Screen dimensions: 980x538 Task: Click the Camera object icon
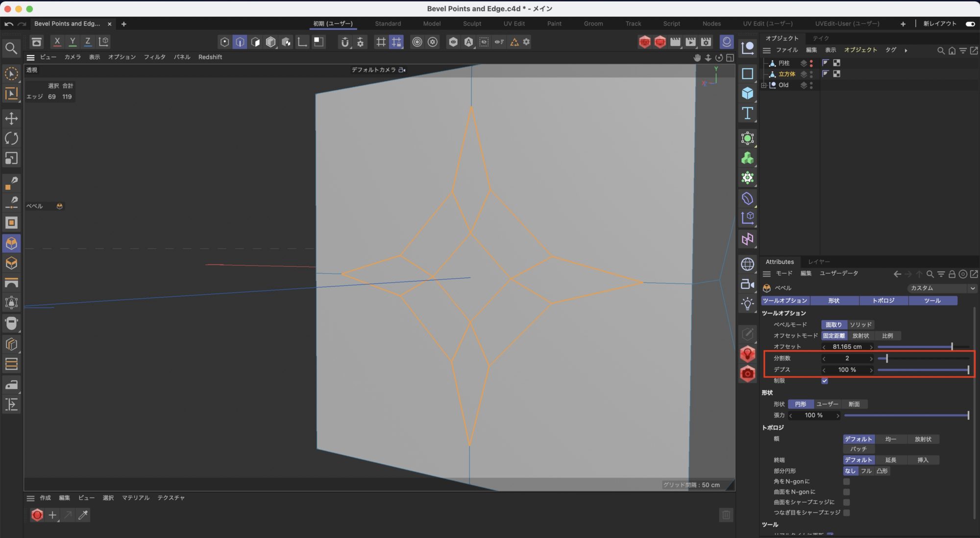click(x=747, y=284)
